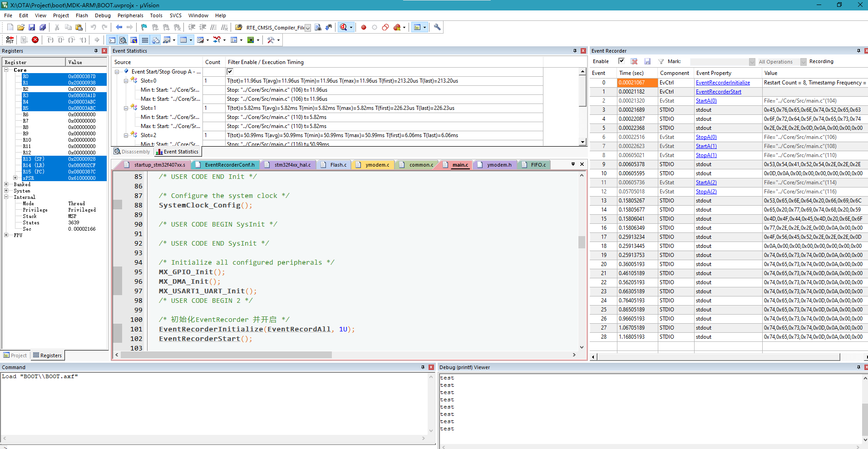Uncheck the Event Recorder Enable checkbox
The height and width of the screenshot is (449, 868).
[x=621, y=61]
